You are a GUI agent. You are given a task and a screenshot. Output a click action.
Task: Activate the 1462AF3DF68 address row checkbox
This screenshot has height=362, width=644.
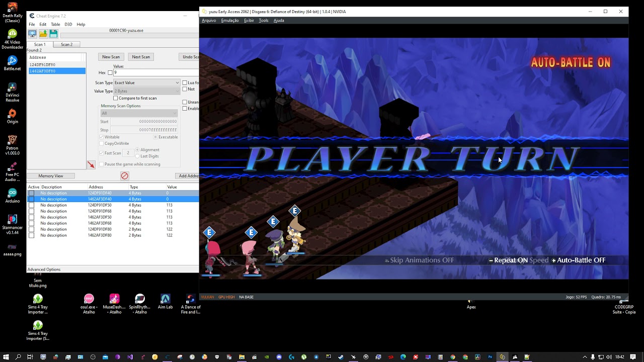(x=31, y=223)
